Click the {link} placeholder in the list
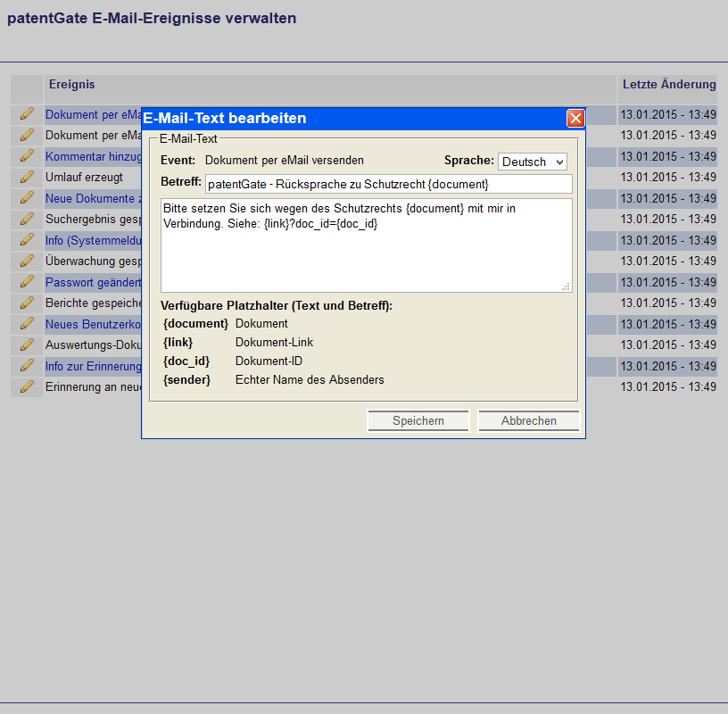728x714 pixels. (178, 343)
